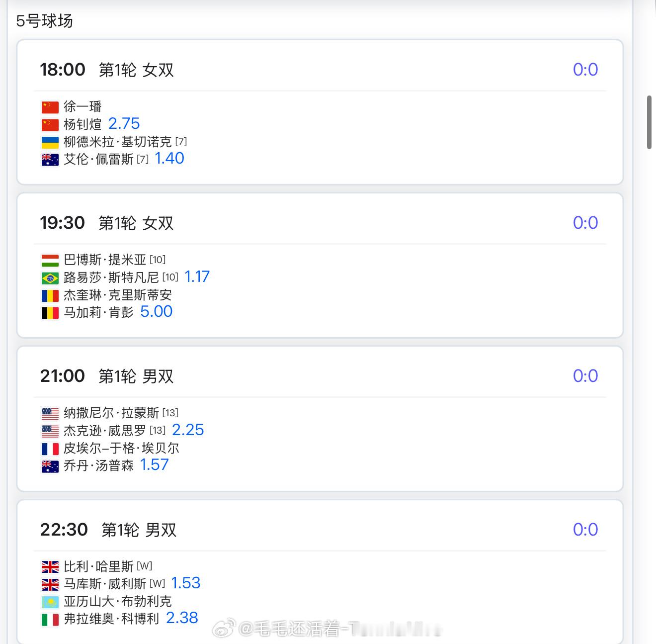Click Australia flag beside 艾伦·佩雷斯
Image resolution: width=656 pixels, height=644 pixels.
[x=50, y=160]
